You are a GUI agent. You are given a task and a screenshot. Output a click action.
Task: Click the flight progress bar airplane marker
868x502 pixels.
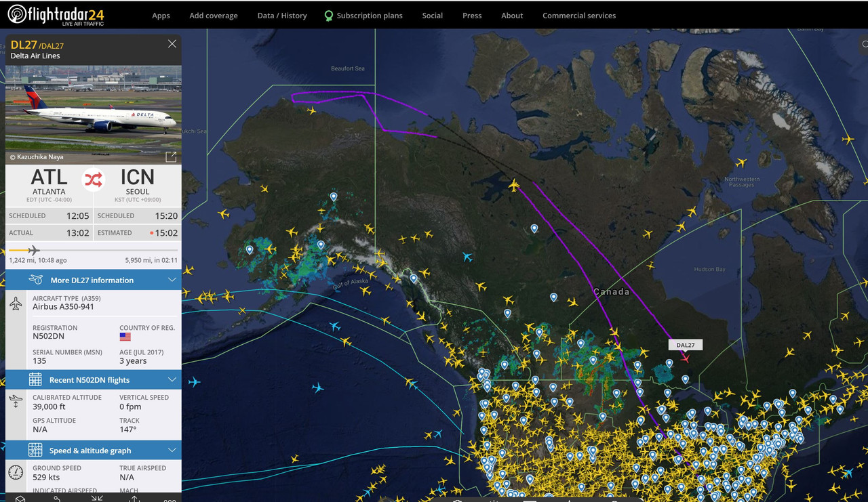pyautogui.click(x=33, y=249)
